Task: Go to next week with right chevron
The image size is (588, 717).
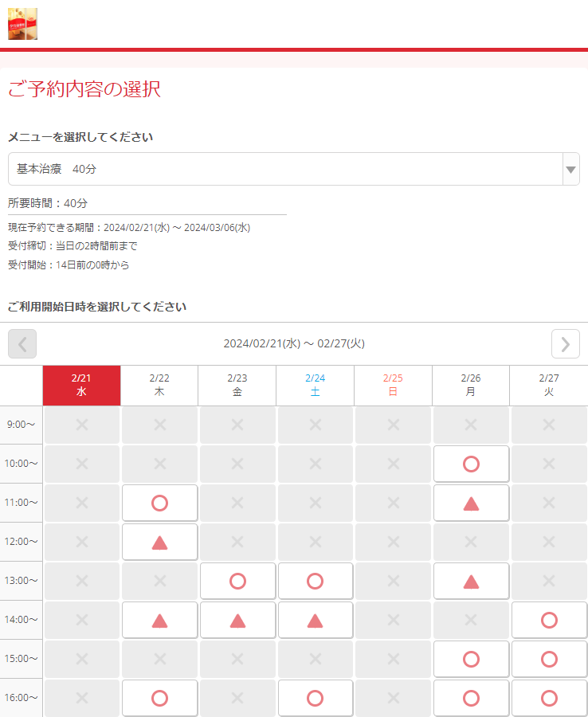Action: click(565, 343)
